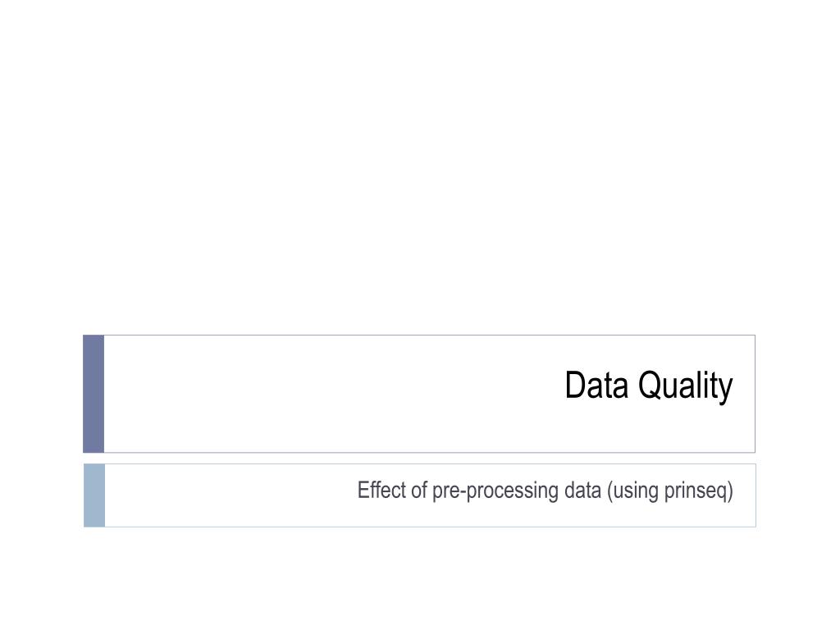
Task: Select the subtitle line about pre-processing data
Action: (545, 491)
